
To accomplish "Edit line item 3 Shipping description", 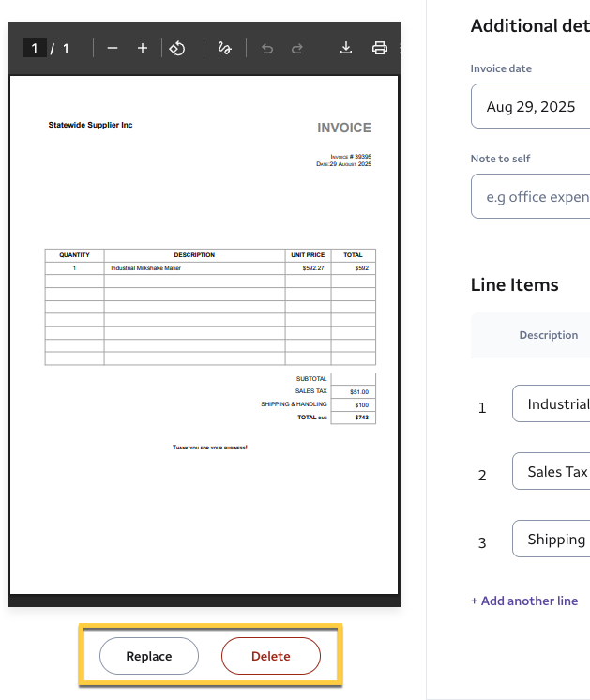I will [x=552, y=540].
